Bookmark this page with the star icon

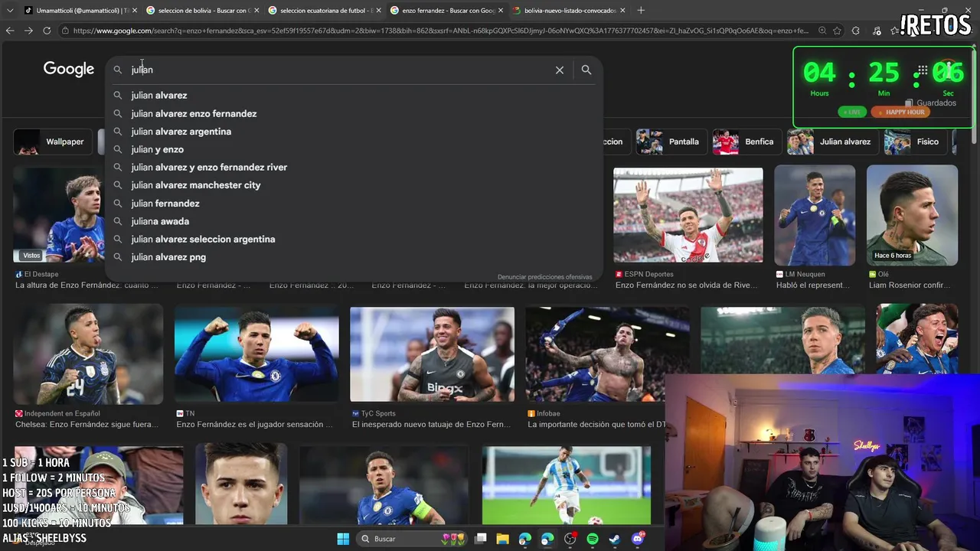click(837, 31)
